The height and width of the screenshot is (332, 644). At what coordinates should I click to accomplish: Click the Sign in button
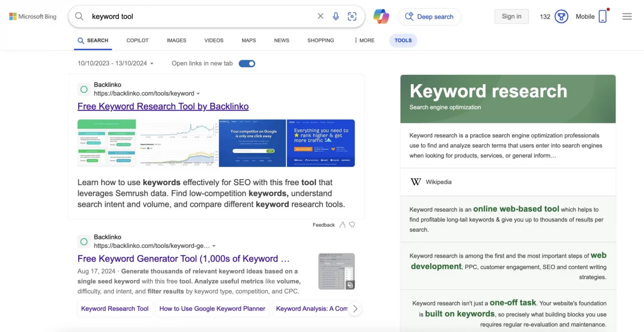(x=512, y=16)
